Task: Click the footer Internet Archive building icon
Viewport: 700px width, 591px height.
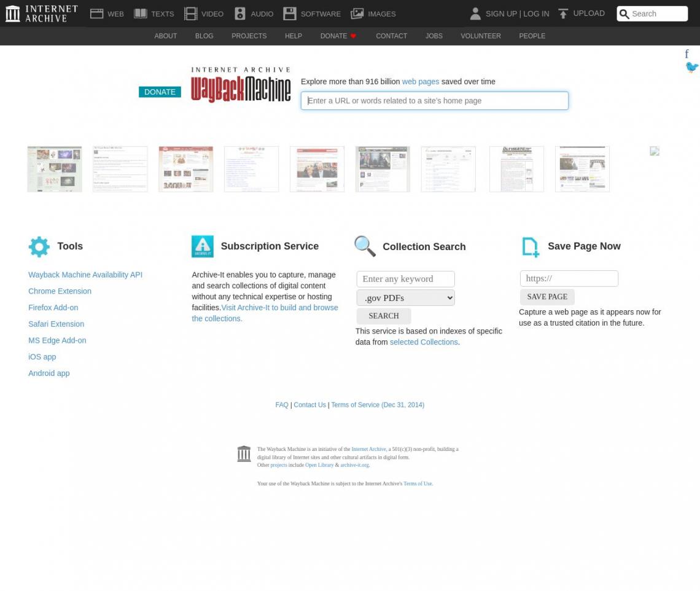Action: [x=244, y=454]
